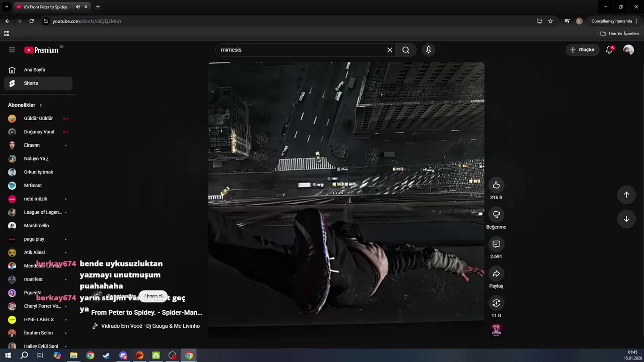Open the paga play channel
This screenshot has width=644, height=362.
(x=38, y=239)
